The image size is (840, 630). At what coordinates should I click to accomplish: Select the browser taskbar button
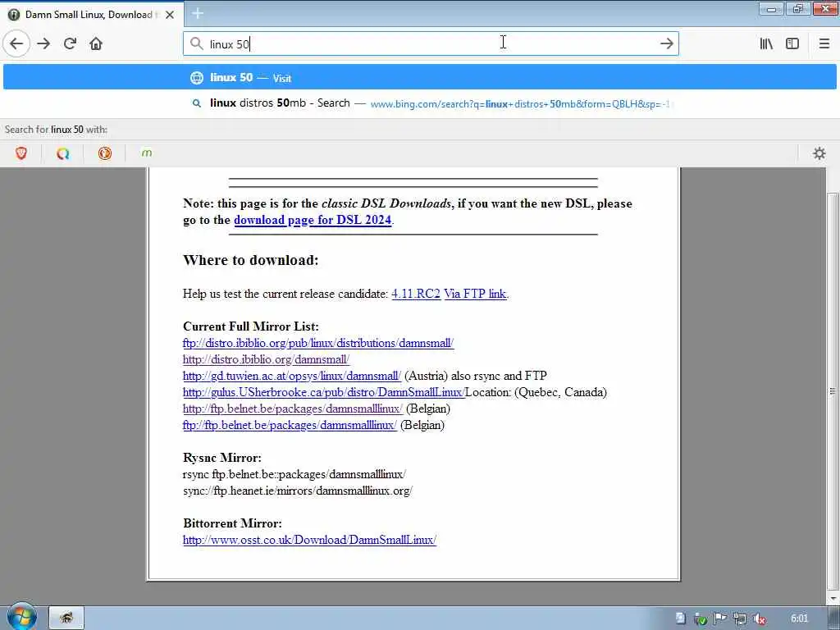click(66, 619)
